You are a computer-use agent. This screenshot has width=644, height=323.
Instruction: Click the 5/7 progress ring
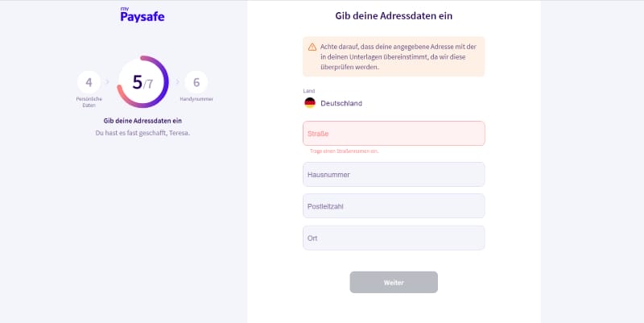coord(142,82)
